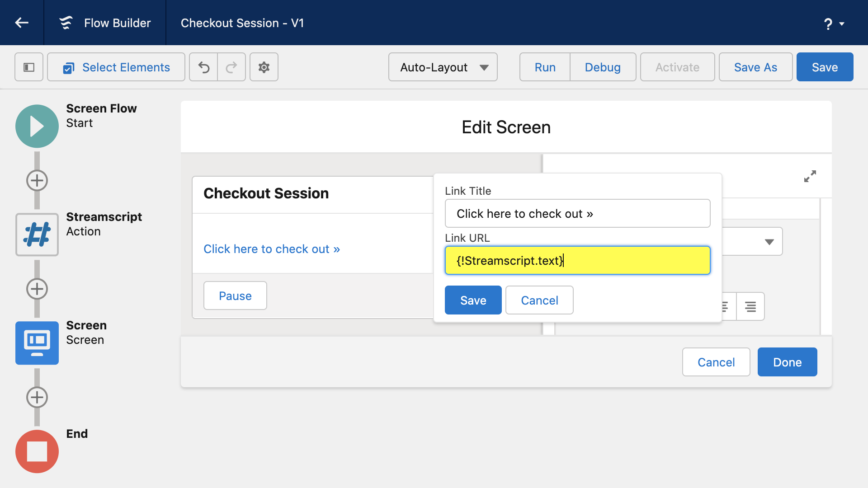
Task: Click the Flow Builder title text
Action: coord(117,23)
